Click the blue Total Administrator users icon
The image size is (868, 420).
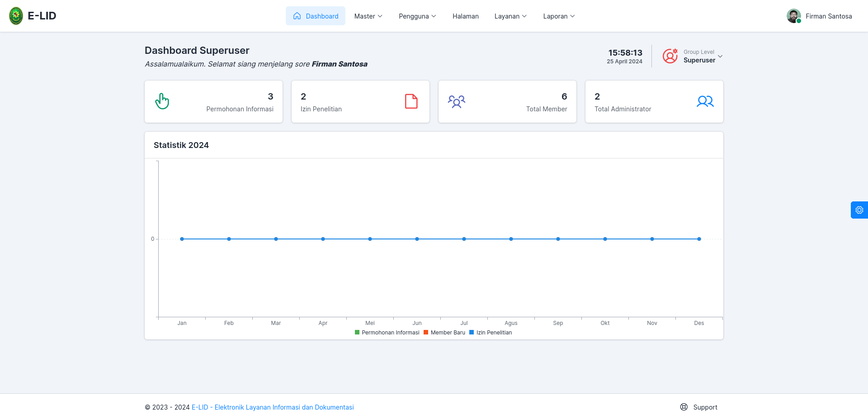point(705,101)
